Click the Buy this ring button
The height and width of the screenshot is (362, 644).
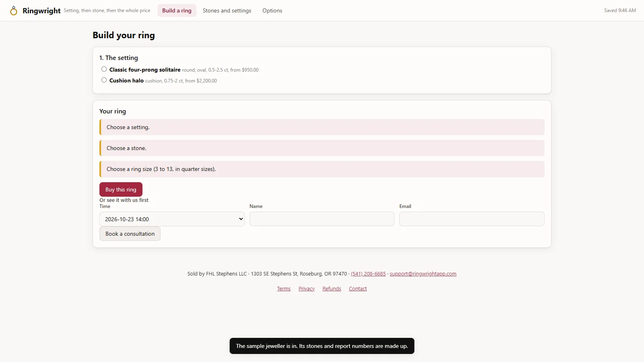(x=121, y=189)
